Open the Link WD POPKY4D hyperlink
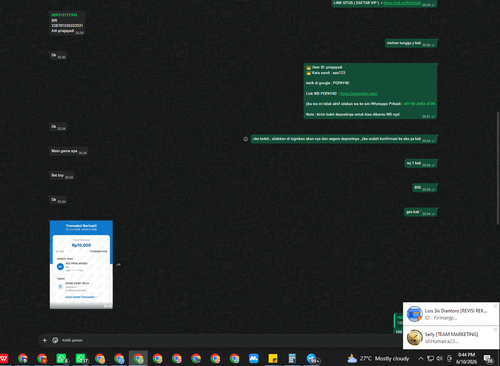 [x=359, y=94]
